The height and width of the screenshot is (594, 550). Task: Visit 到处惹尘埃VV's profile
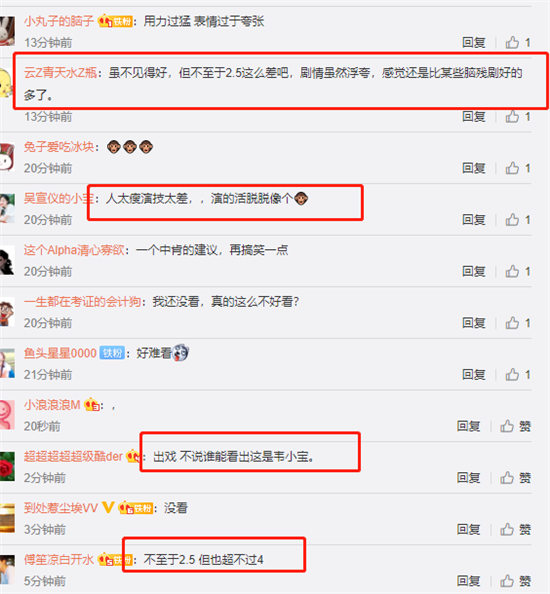61,508
